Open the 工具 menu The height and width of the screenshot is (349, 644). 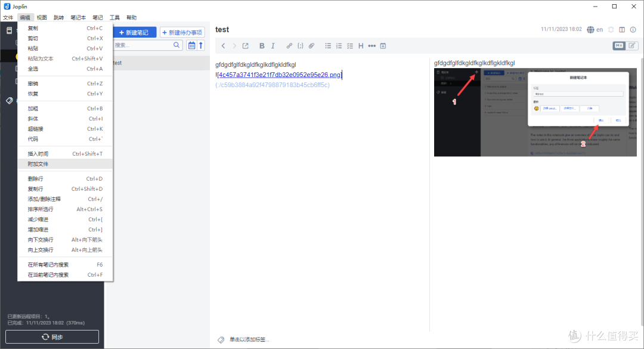point(114,18)
